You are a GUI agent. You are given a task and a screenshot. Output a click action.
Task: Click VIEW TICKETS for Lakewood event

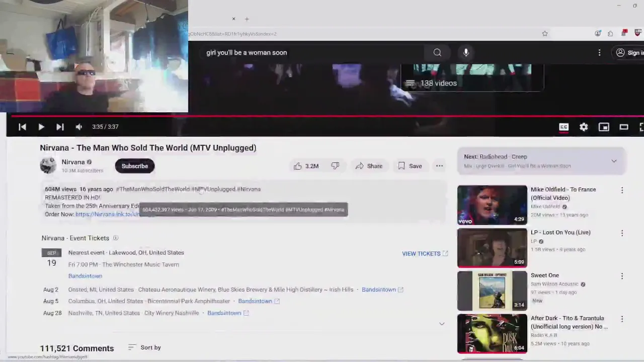tap(425, 253)
